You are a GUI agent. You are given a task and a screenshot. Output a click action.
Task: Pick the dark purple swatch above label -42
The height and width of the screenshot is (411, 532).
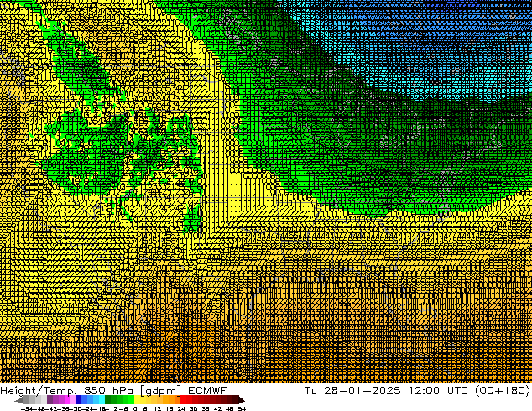pyautogui.click(x=50, y=400)
